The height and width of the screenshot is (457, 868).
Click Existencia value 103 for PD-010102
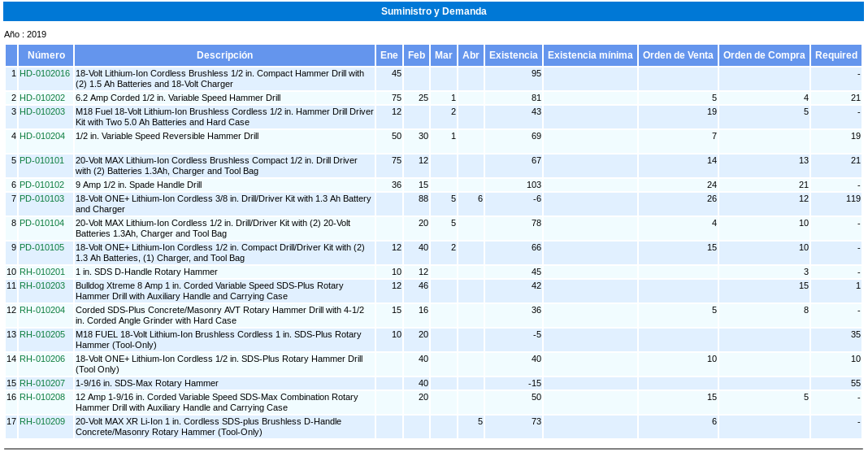[534, 185]
